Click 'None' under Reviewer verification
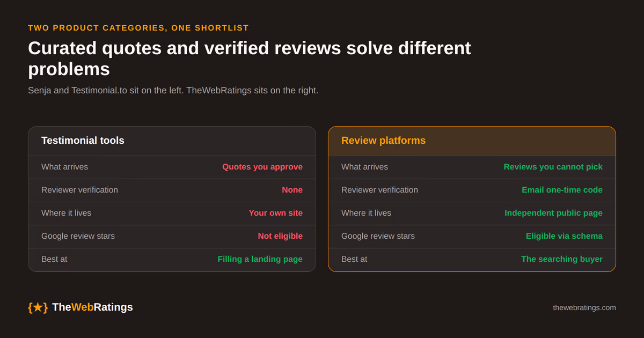The image size is (644, 338). click(x=292, y=190)
